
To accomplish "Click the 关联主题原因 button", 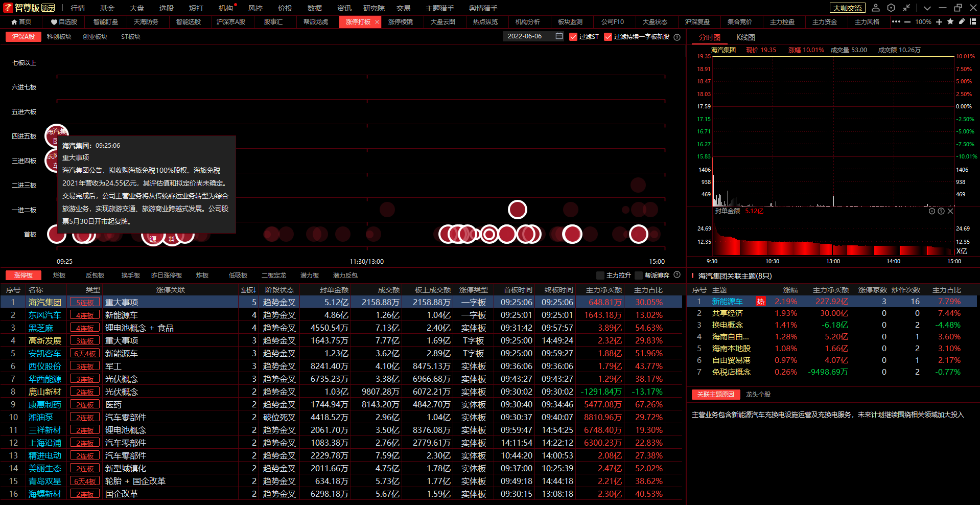I will tap(716, 395).
